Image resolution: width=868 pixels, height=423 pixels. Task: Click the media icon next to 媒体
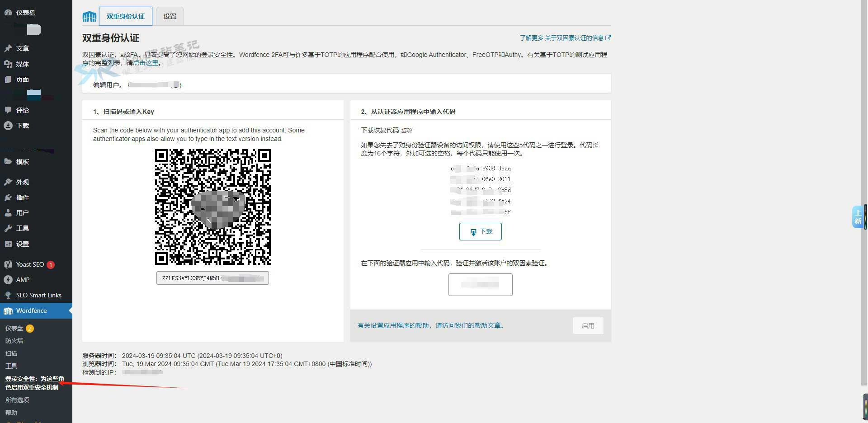tap(8, 64)
